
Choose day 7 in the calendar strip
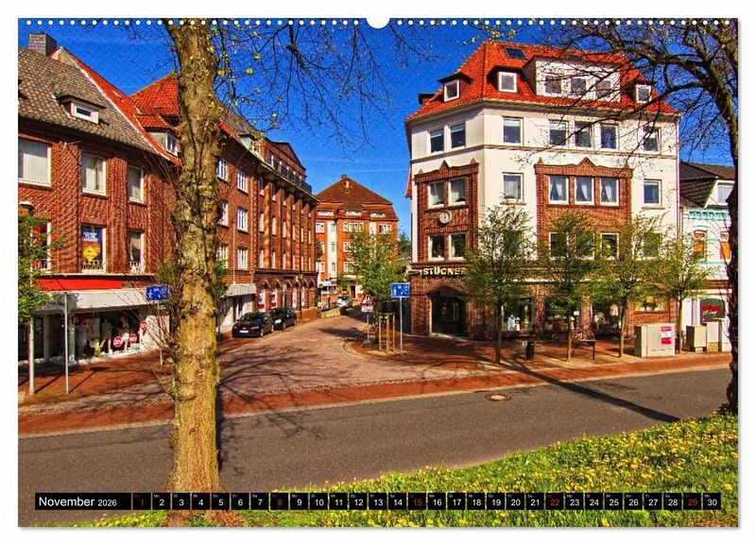click(x=259, y=502)
